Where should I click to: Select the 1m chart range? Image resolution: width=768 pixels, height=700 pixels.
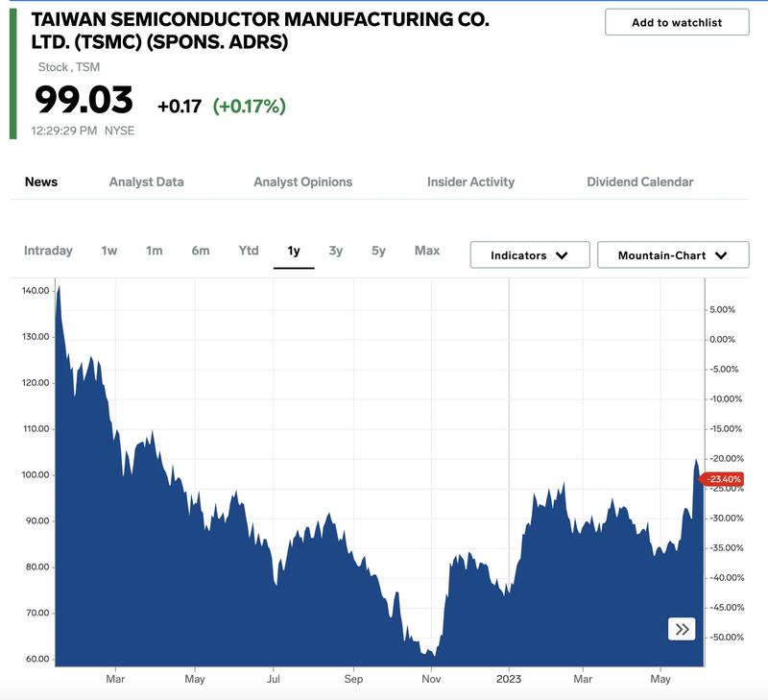155,251
